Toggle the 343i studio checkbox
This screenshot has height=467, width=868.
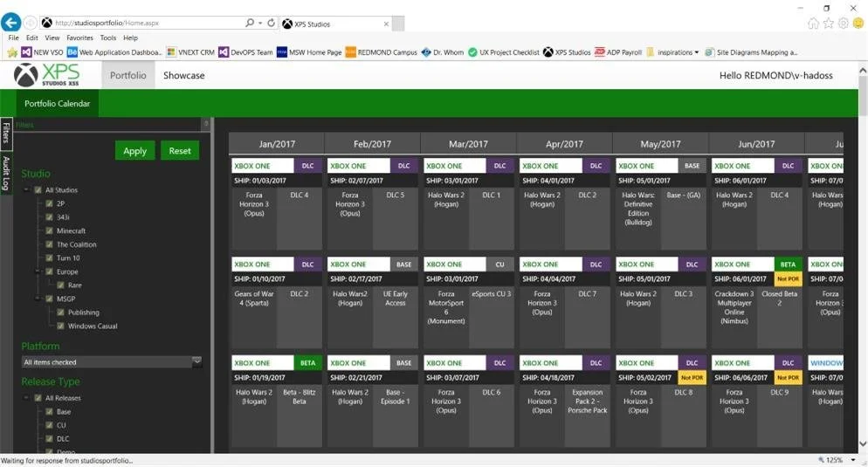point(49,216)
